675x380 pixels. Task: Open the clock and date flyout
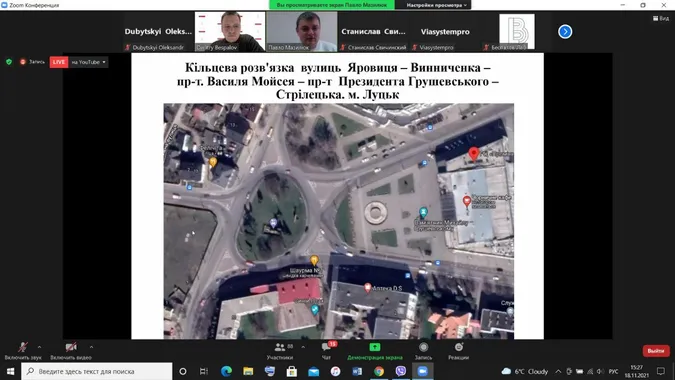tap(636, 371)
